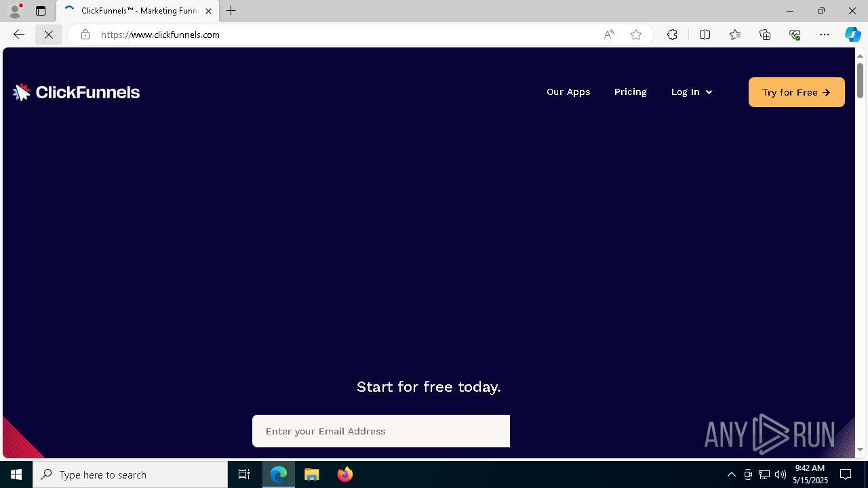Open the Our Apps menu link
The image size is (868, 488).
click(x=568, y=91)
